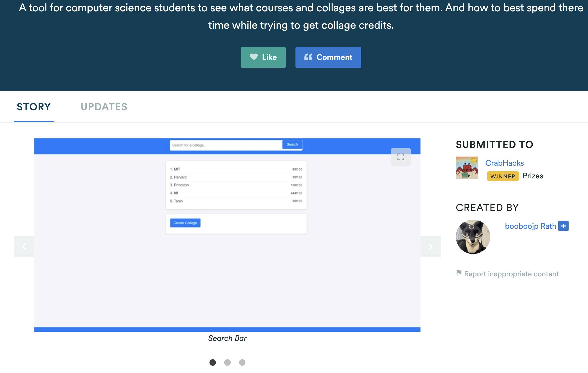The image size is (588, 373).
Task: Select the first carousel dot
Action: tap(213, 362)
